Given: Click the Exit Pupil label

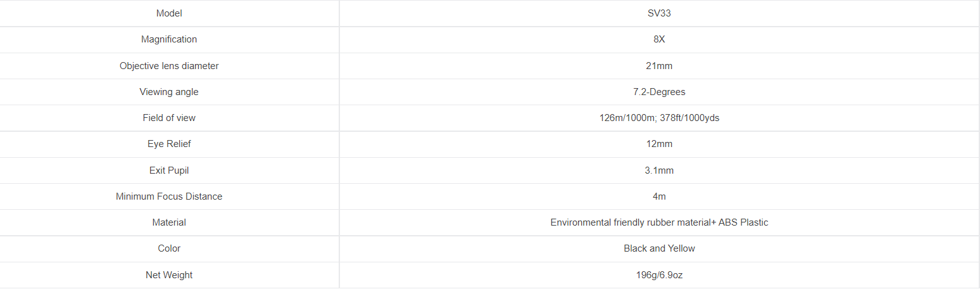Looking at the screenshot, I should (x=169, y=170).
